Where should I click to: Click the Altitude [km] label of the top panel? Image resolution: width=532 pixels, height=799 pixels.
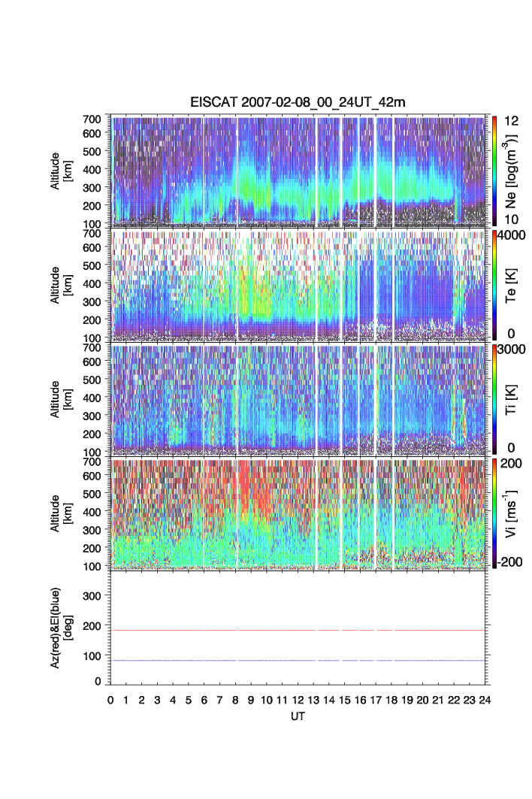[x=59, y=170]
